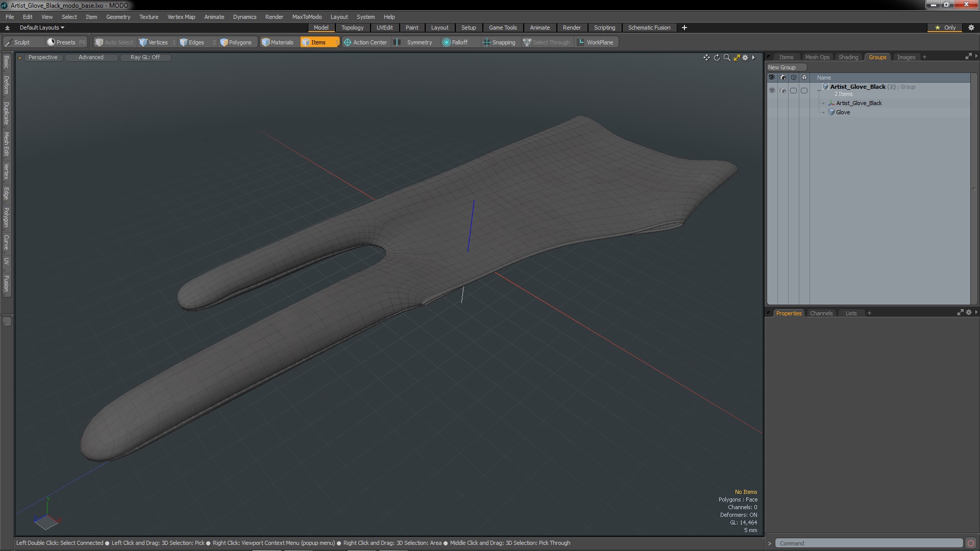Click the viewport zoom magnifier icon
Screen dimensions: 980x551
pyautogui.click(x=727, y=58)
